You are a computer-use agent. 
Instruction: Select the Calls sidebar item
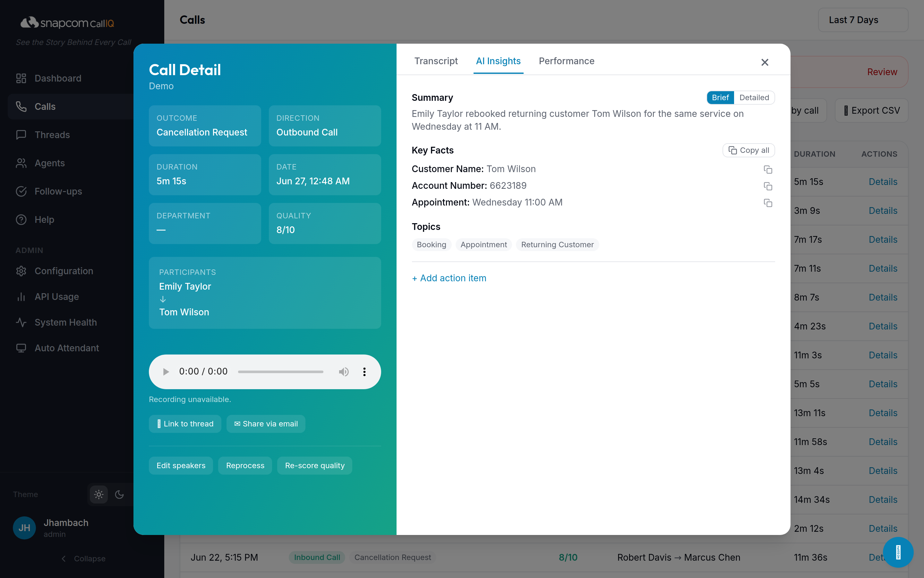coord(71,107)
